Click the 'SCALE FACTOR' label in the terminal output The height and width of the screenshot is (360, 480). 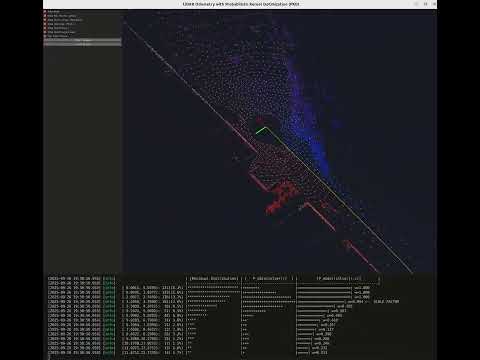click(x=386, y=301)
